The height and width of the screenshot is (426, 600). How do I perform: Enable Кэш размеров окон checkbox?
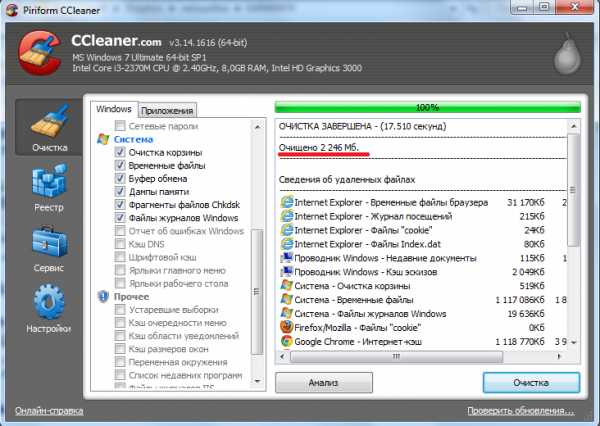(120, 348)
